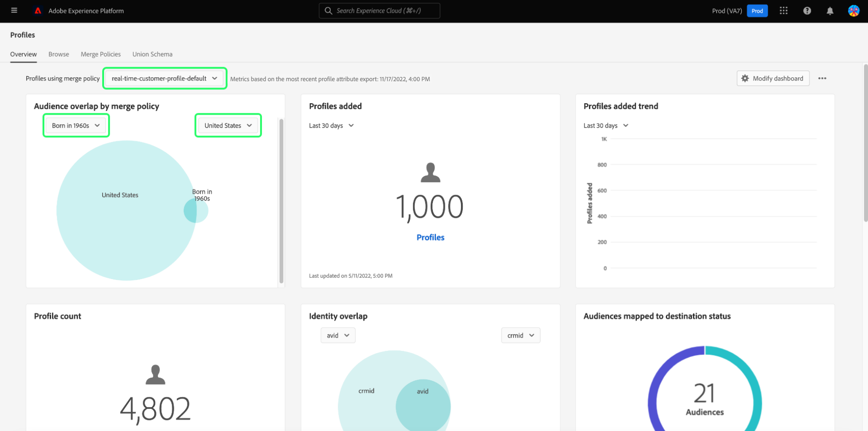Focus the Search Experience Cloud field
This screenshot has width=868, height=431.
tap(379, 11)
